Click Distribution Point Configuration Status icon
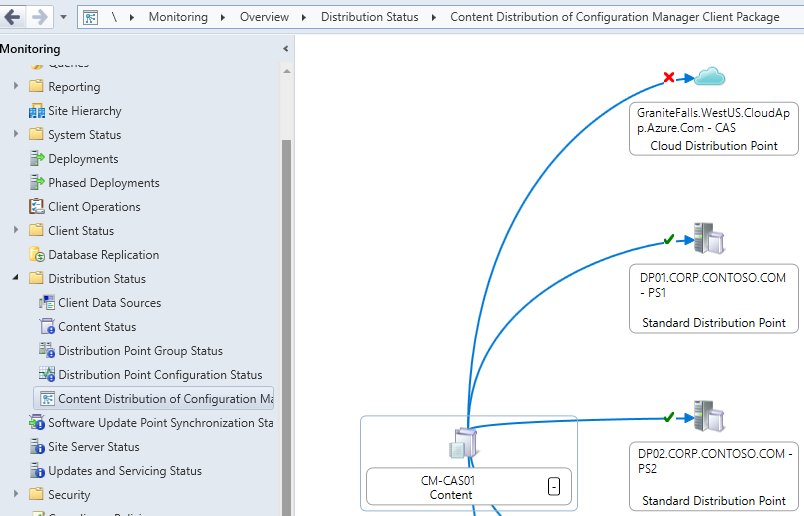This screenshot has height=516, width=804. click(x=47, y=374)
